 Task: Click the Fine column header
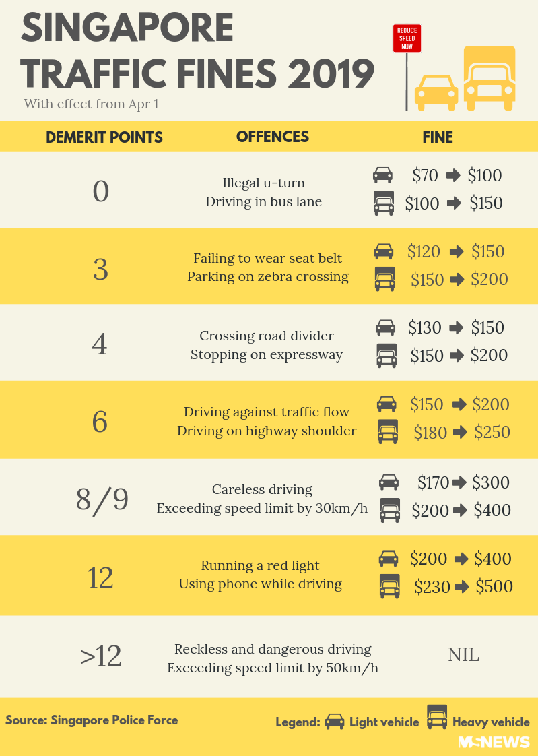pos(438,137)
